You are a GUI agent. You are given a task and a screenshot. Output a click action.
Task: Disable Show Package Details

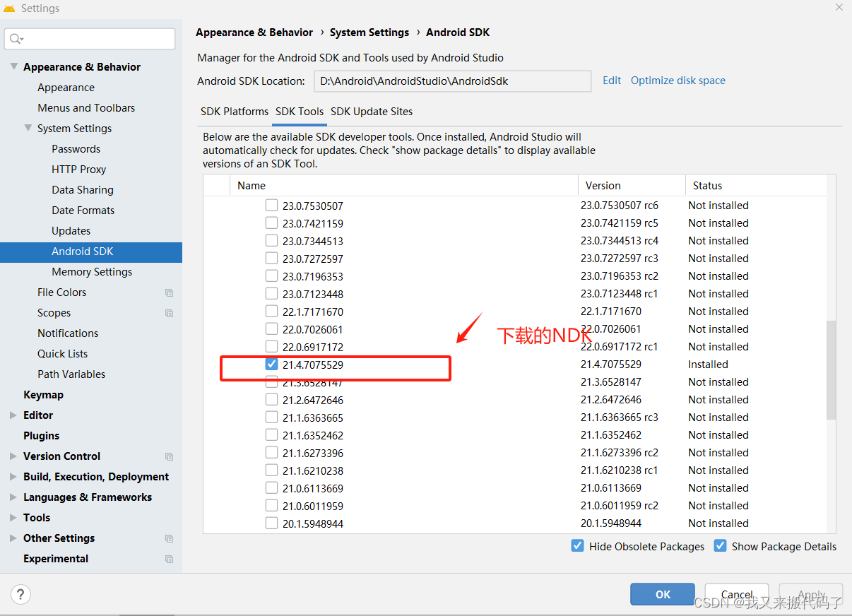tap(720, 545)
